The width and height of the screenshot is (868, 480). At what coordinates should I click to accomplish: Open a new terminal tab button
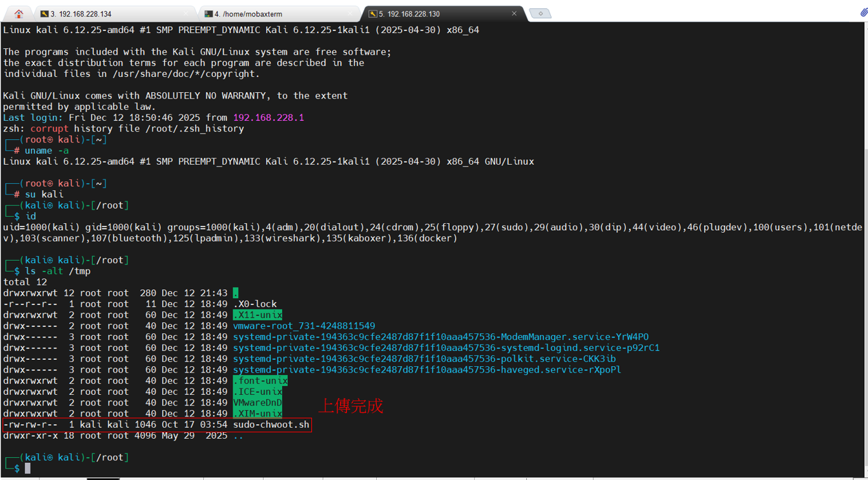click(540, 13)
